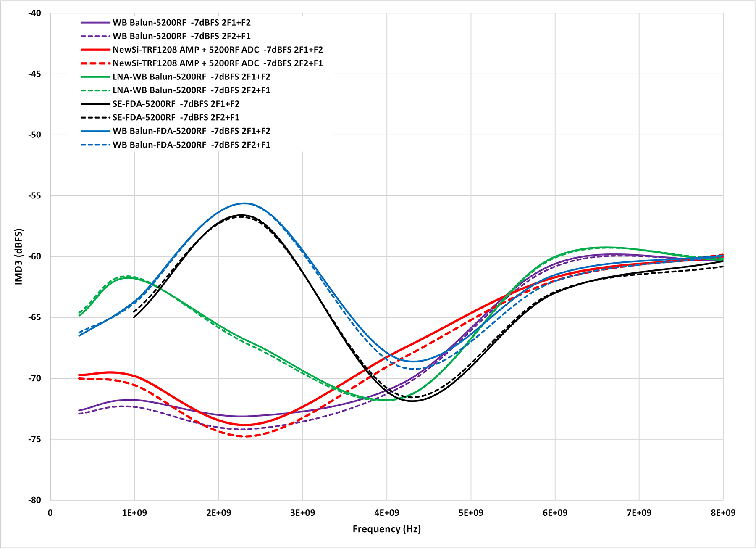Click the 1E+09 x-axis tick label
This screenshot has height=549, width=756.
(134, 513)
